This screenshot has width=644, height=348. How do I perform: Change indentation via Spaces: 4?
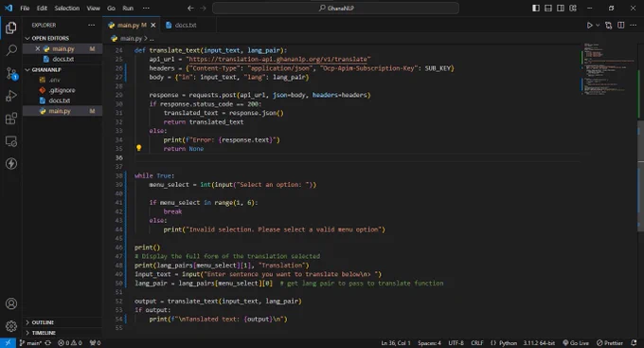(x=429, y=343)
